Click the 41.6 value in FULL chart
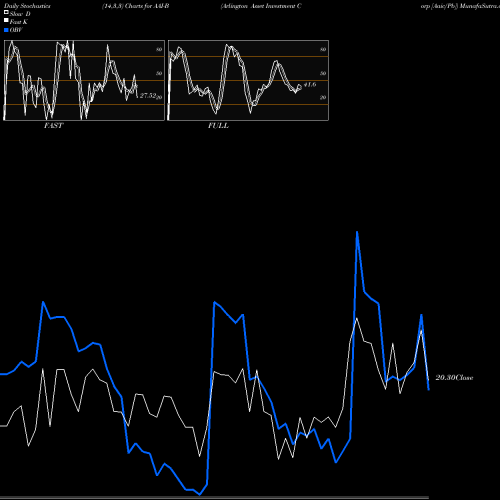 point(310,85)
